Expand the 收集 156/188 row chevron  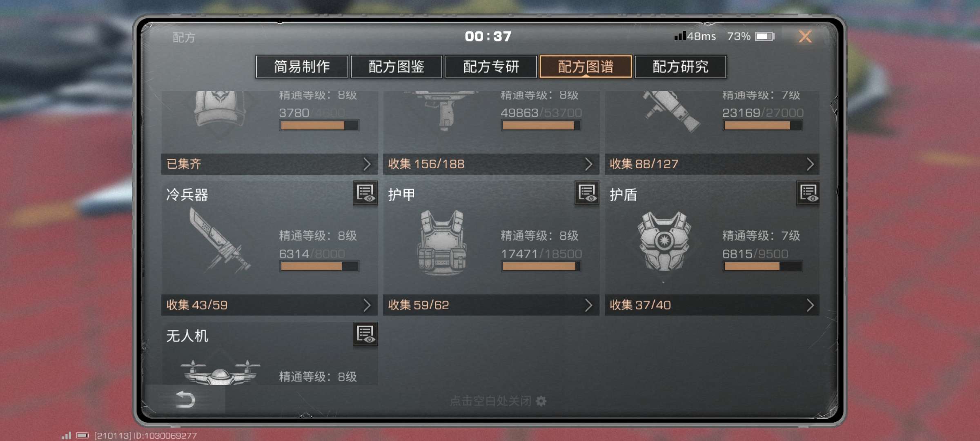click(588, 164)
